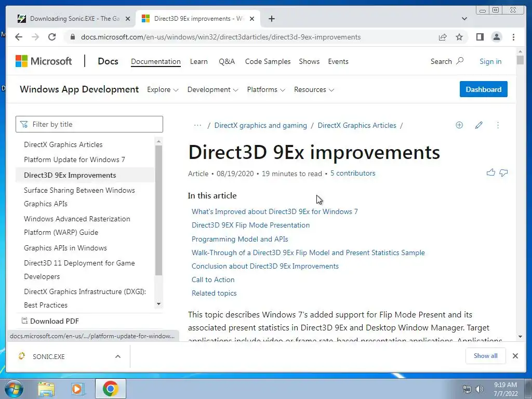Screen dimensions: 532x399
Task: Jump to Direct3D 9EX Flip Mode Presentation
Action: click(x=250, y=225)
